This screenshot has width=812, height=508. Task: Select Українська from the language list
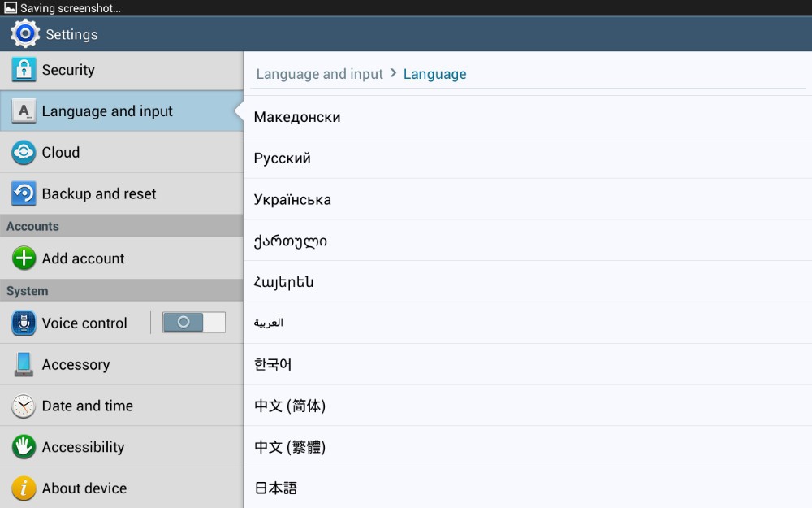click(x=292, y=200)
